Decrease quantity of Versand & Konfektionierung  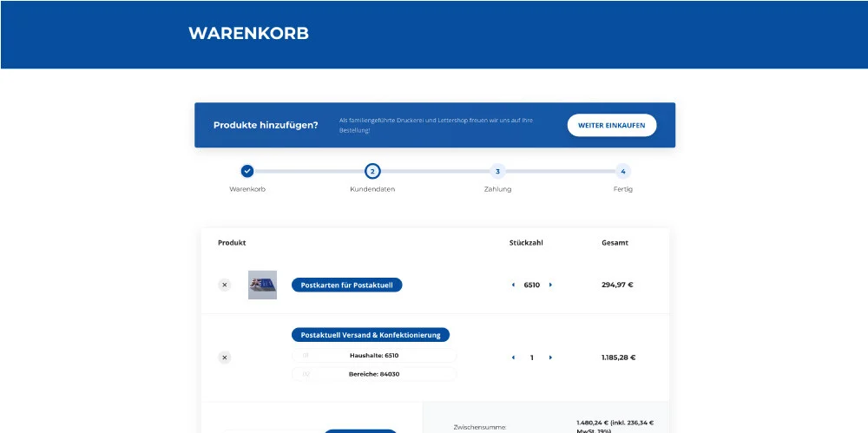[513, 358]
